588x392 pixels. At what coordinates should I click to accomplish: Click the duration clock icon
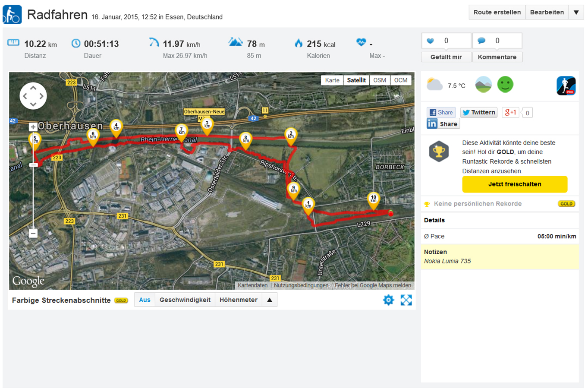tap(76, 43)
